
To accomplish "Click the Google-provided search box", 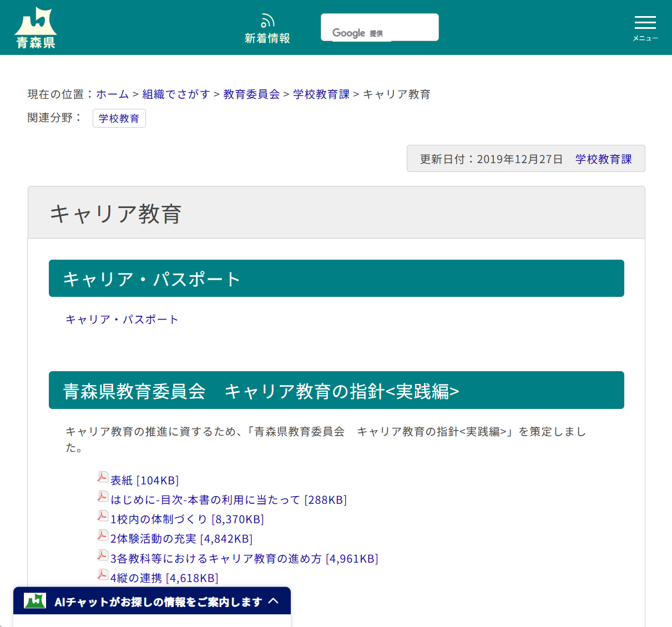I will pyautogui.click(x=380, y=27).
